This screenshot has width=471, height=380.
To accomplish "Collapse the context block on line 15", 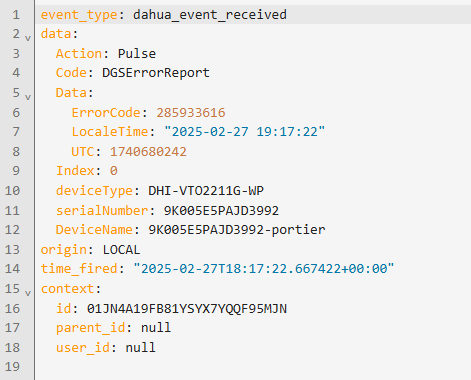I will pyautogui.click(x=28, y=293).
